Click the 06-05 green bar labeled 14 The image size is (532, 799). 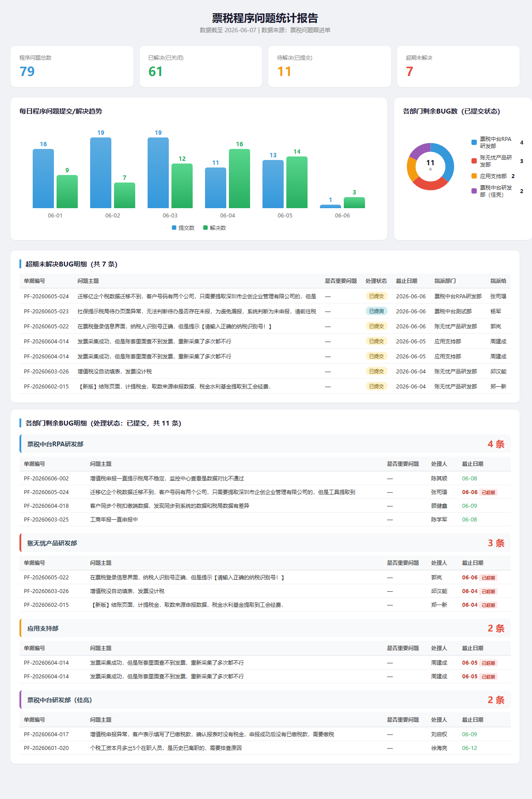click(x=297, y=182)
